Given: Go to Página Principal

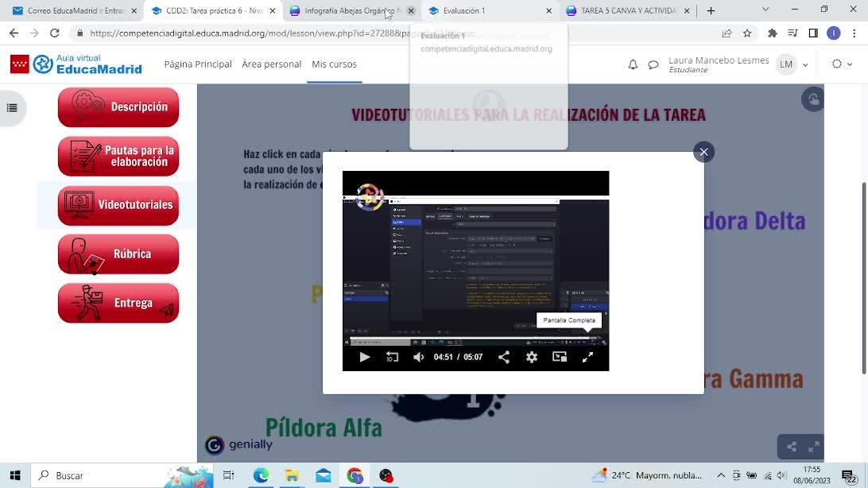Looking at the screenshot, I should tap(198, 64).
